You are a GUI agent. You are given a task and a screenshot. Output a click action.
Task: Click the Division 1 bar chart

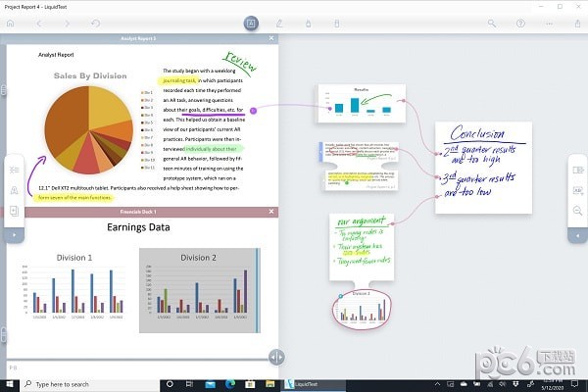[x=73, y=287]
